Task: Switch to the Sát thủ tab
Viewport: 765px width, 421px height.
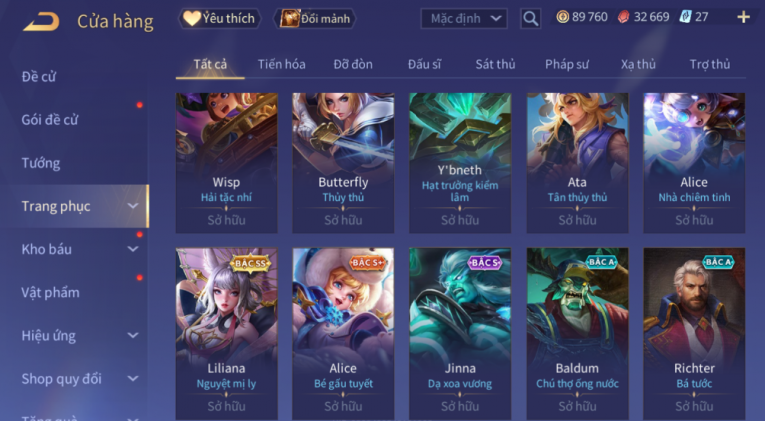Action: click(x=495, y=64)
